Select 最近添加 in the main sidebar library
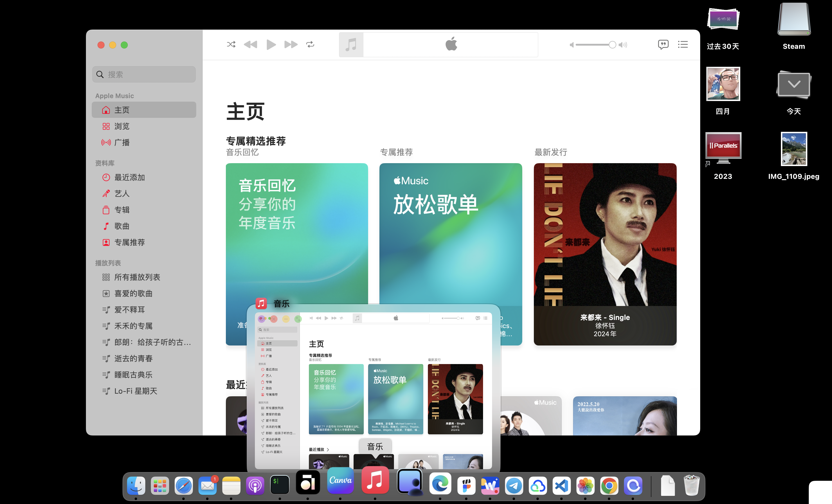Image resolution: width=832 pixels, height=504 pixels. [144, 177]
